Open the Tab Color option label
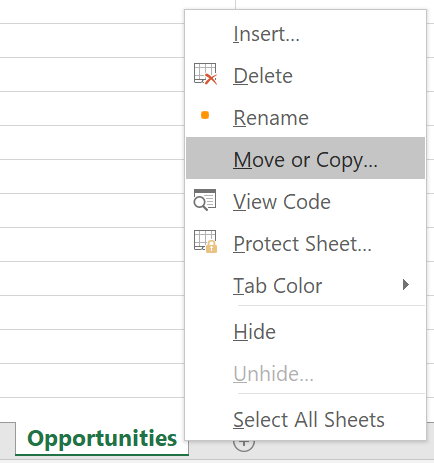This screenshot has height=463, width=434. [278, 286]
